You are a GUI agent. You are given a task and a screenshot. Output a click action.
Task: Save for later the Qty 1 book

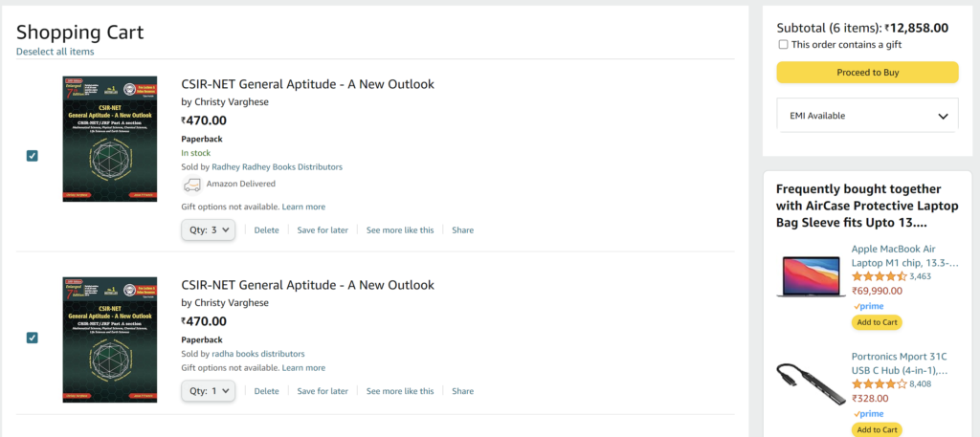click(323, 391)
